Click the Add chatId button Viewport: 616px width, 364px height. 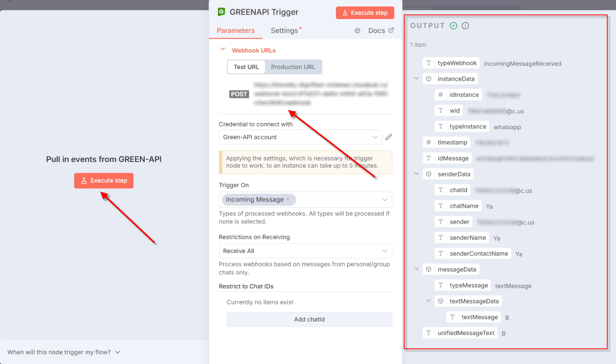(309, 319)
